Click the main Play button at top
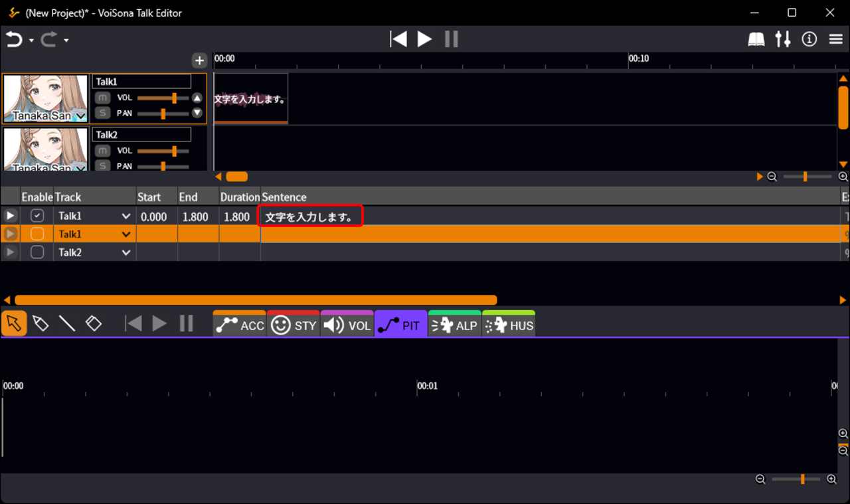850x504 pixels. click(x=424, y=39)
